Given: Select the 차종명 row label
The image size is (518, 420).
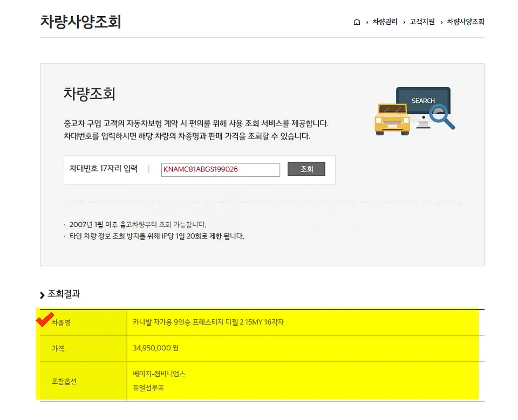Looking at the screenshot, I should pos(61,322).
